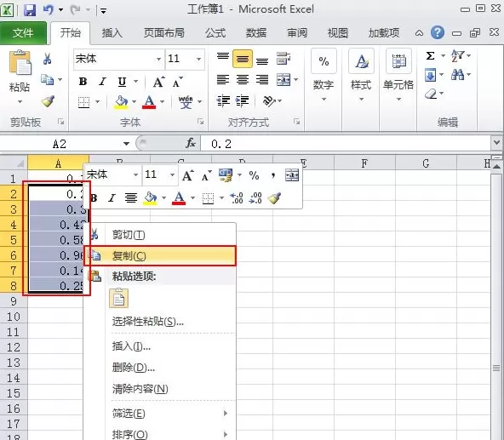Decrease font size in ribbon
This screenshot has width=504, height=440.
(x=177, y=82)
